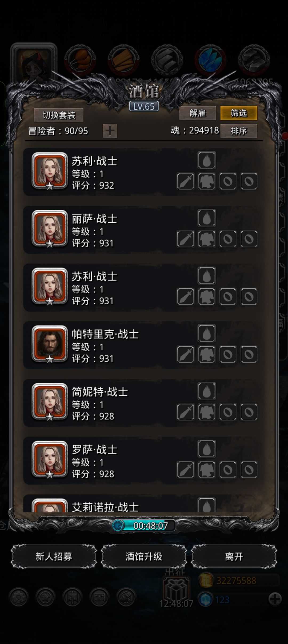Click the 离开 leave button
The width and height of the screenshot is (288, 644).
click(x=234, y=556)
